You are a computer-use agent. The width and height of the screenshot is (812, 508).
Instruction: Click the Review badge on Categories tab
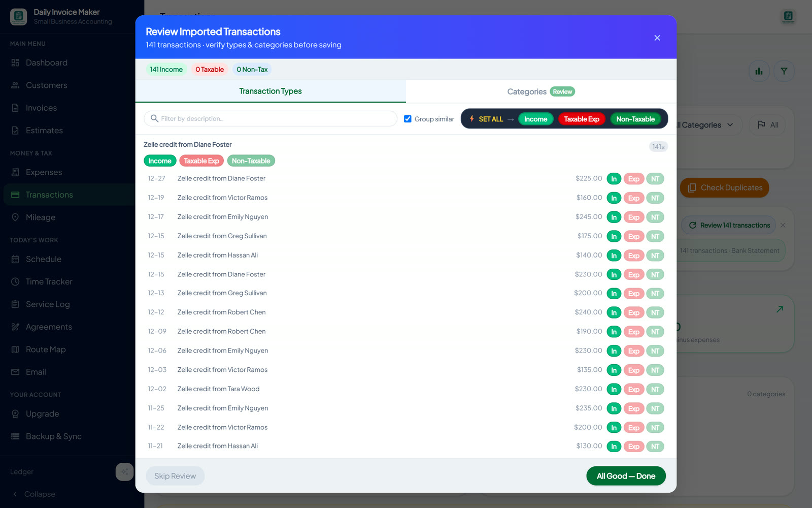click(562, 92)
